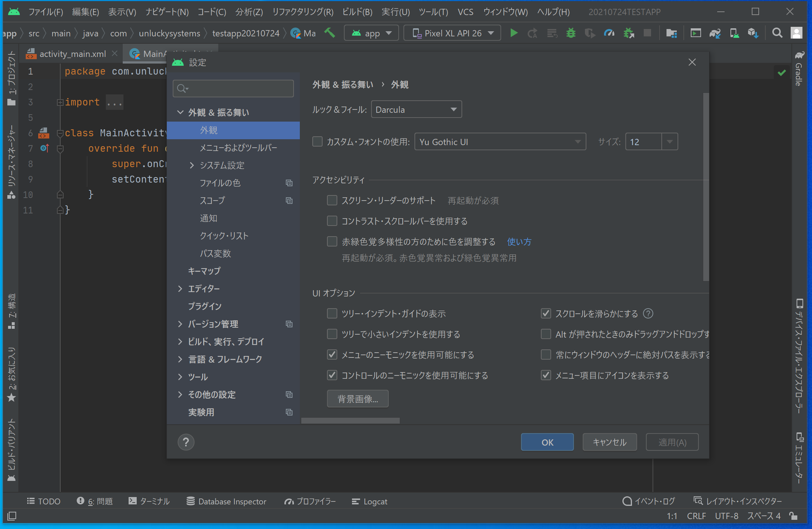This screenshot has width=812, height=529.
Task: Open the 使い方 link
Action: 519,242
